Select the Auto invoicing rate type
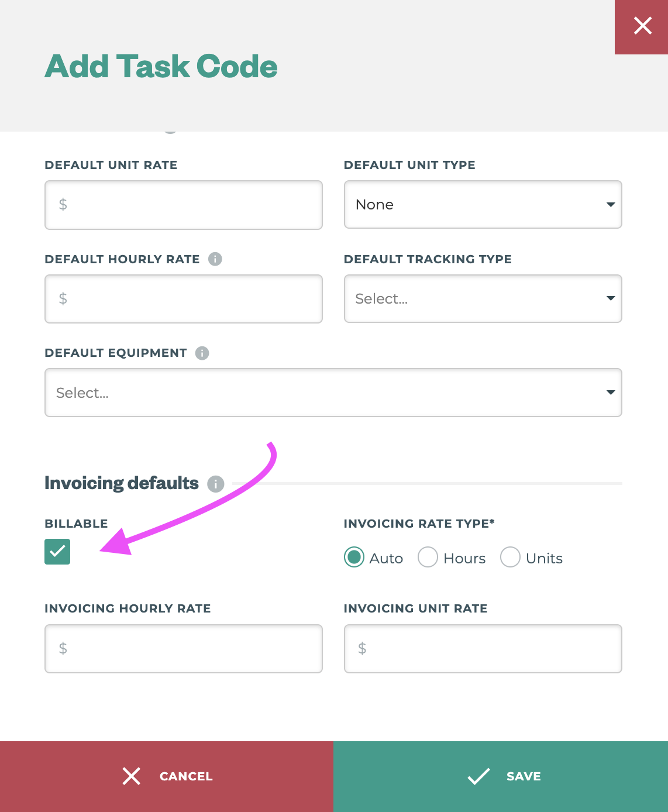This screenshot has height=812, width=668. 354,558
